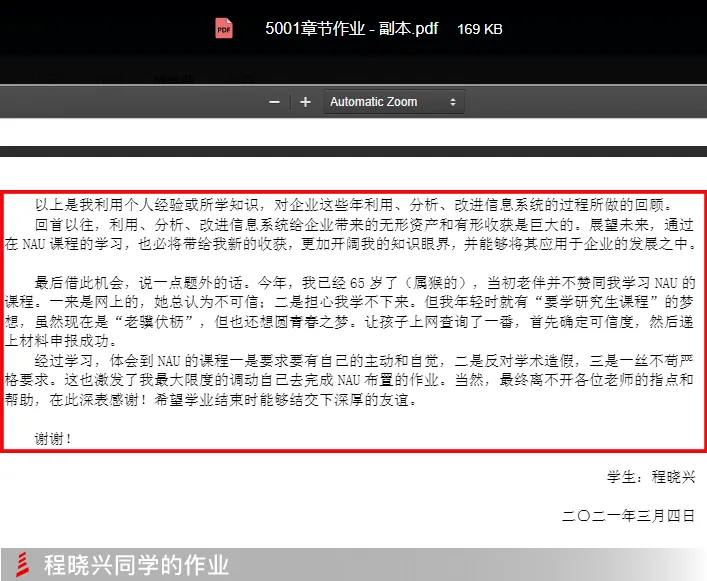Click the file name 5001章节作业 - 副本.pdf
Viewport: 707px width, 581px height.
(x=351, y=29)
